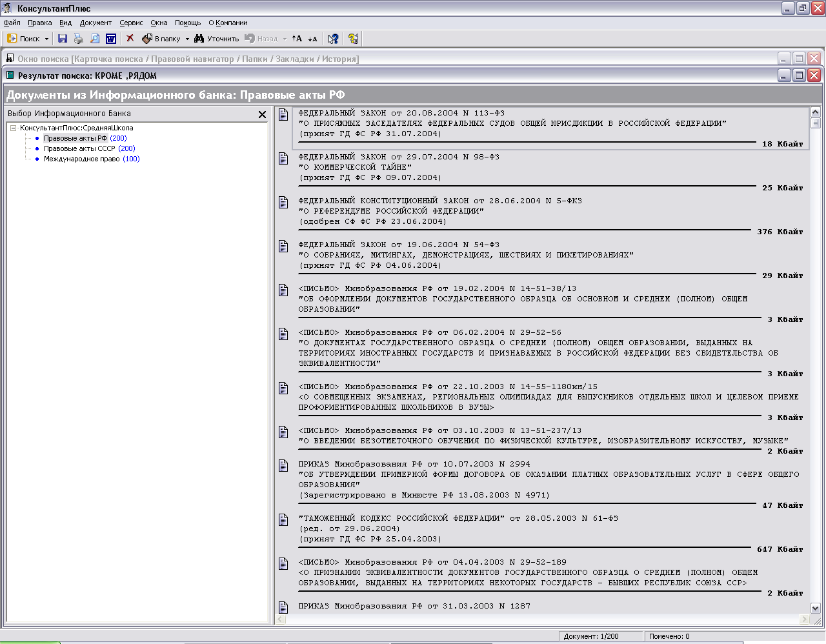The width and height of the screenshot is (826, 644).
Task: Click the Окно поиска window icon
Action: click(x=10, y=58)
